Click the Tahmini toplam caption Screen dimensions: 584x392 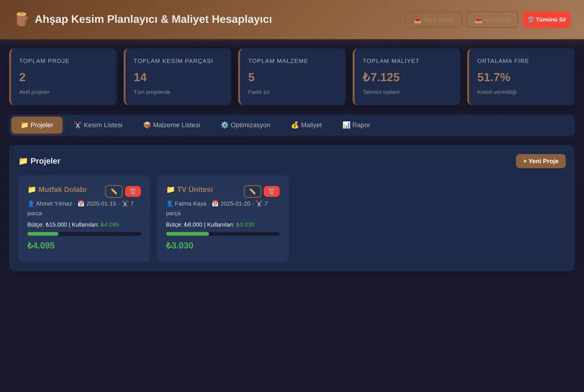click(x=381, y=92)
